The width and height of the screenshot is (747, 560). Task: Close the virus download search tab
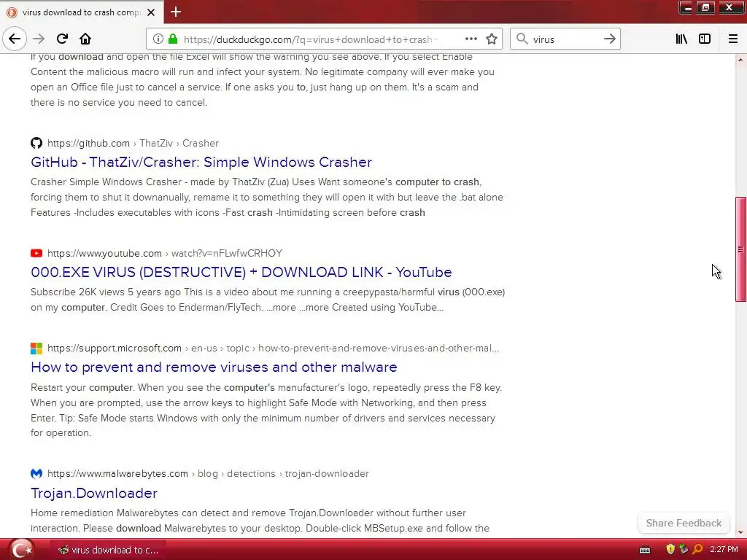click(x=151, y=12)
